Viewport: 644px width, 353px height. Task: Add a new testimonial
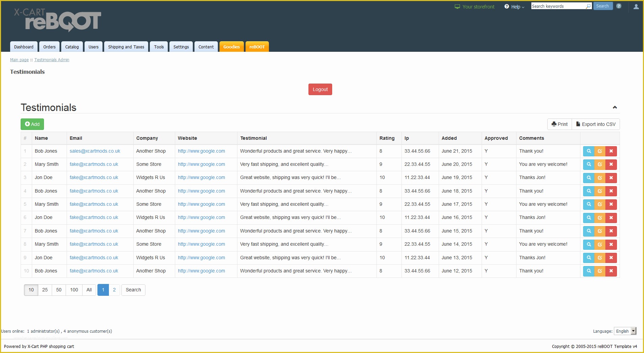(x=32, y=124)
